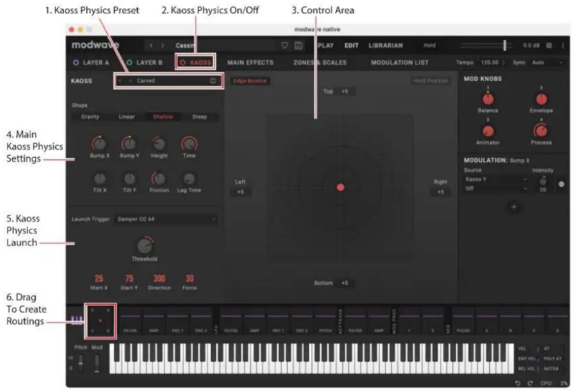Toggle the Hold button in the top bar
Screen dimensions: 573x392
click(430, 45)
